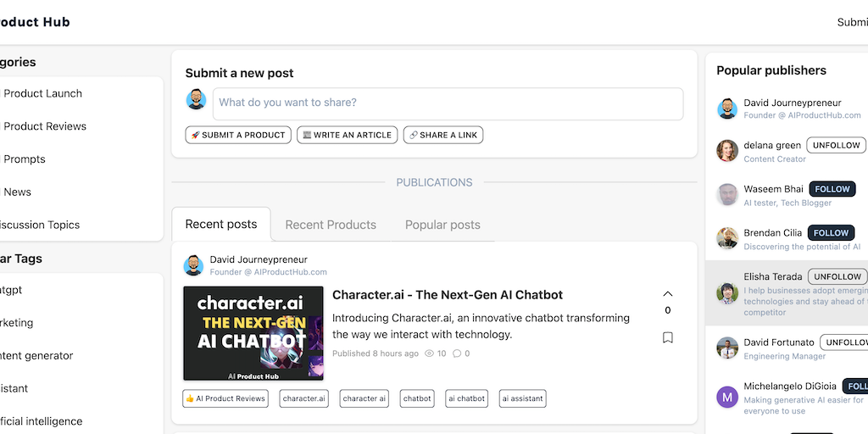The width and height of the screenshot is (868, 434).
Task: Upvote the Character.ai post
Action: tap(668, 294)
